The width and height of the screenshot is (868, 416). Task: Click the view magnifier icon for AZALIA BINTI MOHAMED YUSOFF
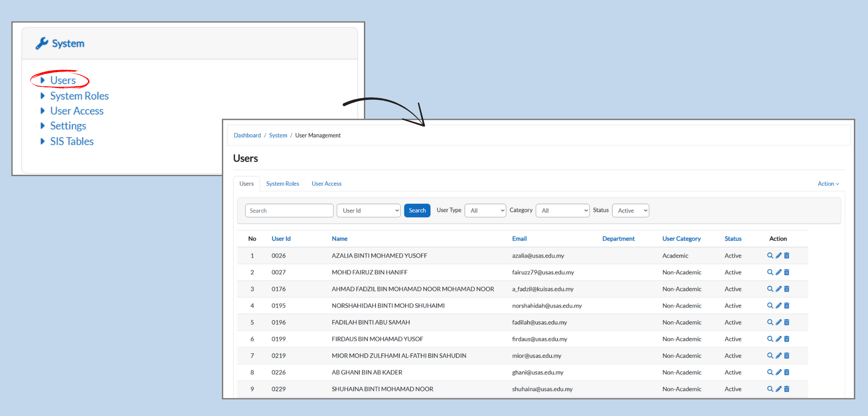(x=770, y=255)
